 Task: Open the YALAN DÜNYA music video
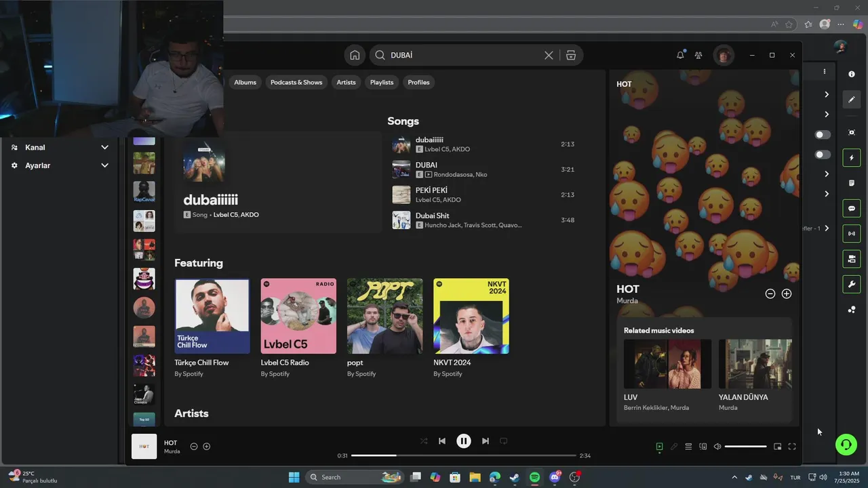tap(755, 375)
